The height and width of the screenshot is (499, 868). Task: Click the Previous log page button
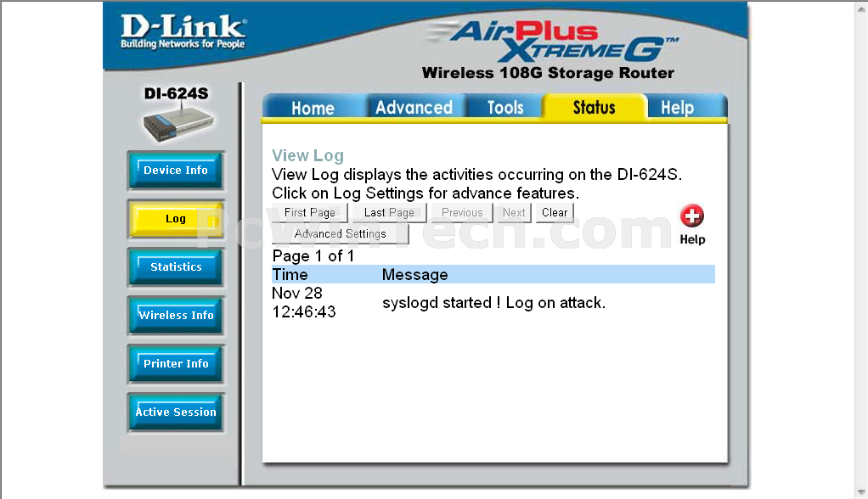click(x=462, y=212)
